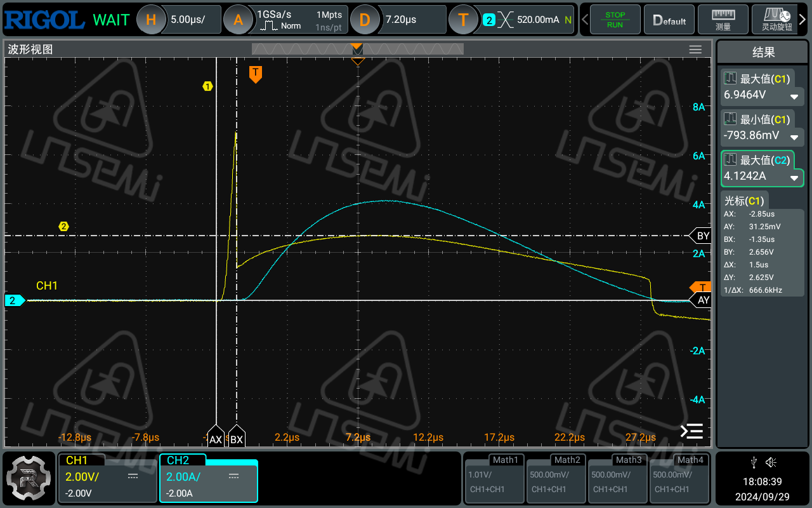Screen dimensions: 812x508
Task: Click the orange H horizontal timebase icon
Action: pos(151,20)
